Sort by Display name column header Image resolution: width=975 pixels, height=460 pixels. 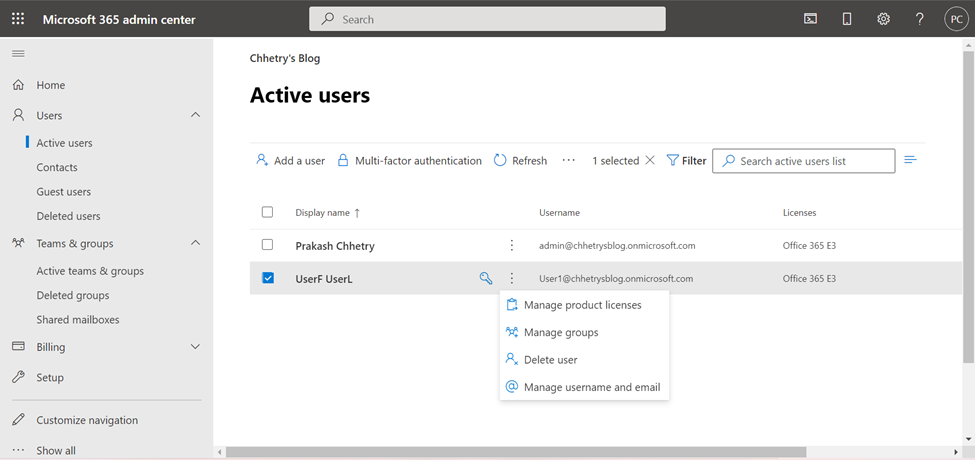(x=328, y=213)
